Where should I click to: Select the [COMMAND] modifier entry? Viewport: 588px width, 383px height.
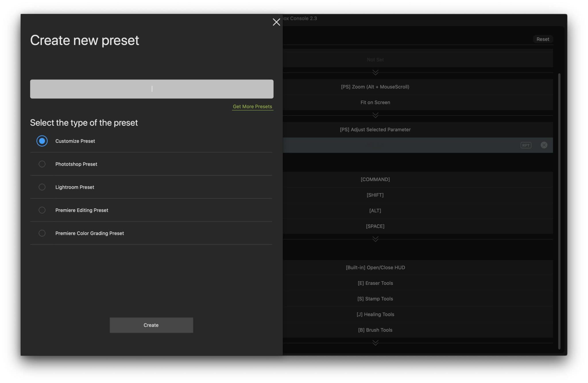[x=375, y=179]
